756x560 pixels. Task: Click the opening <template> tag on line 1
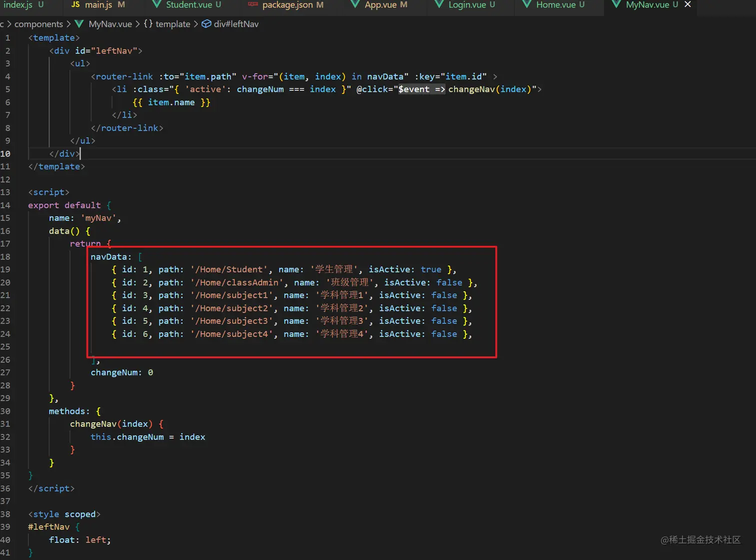[x=54, y=38]
